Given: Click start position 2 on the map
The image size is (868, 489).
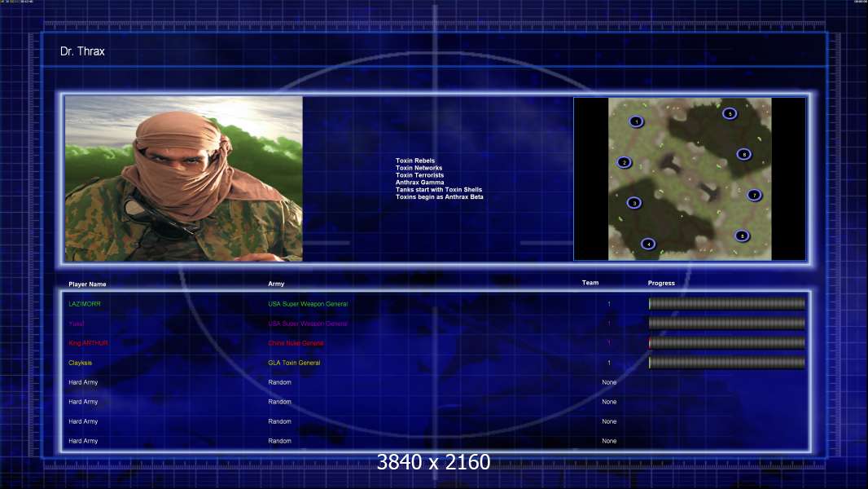Looking at the screenshot, I should tap(625, 162).
